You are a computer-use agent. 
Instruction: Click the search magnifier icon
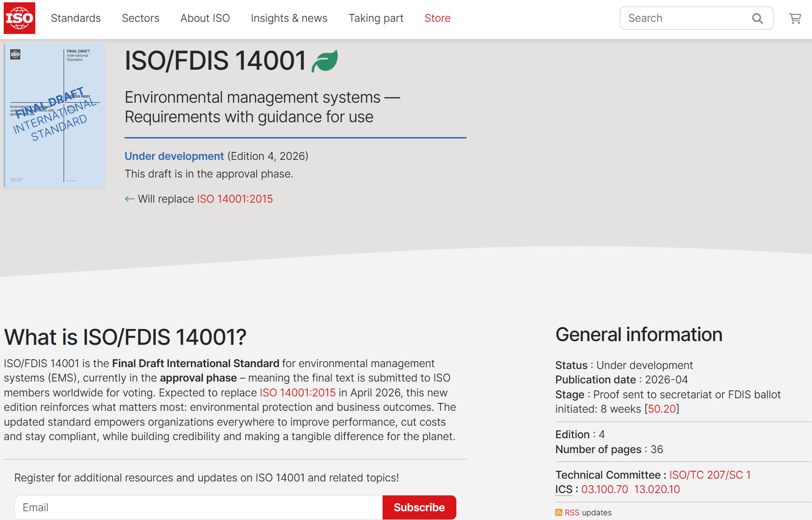click(x=757, y=19)
